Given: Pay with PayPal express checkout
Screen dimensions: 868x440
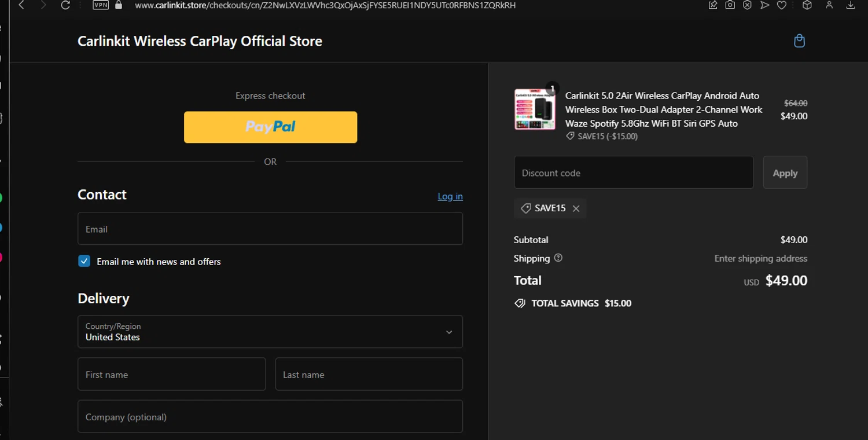Looking at the screenshot, I should [270, 127].
